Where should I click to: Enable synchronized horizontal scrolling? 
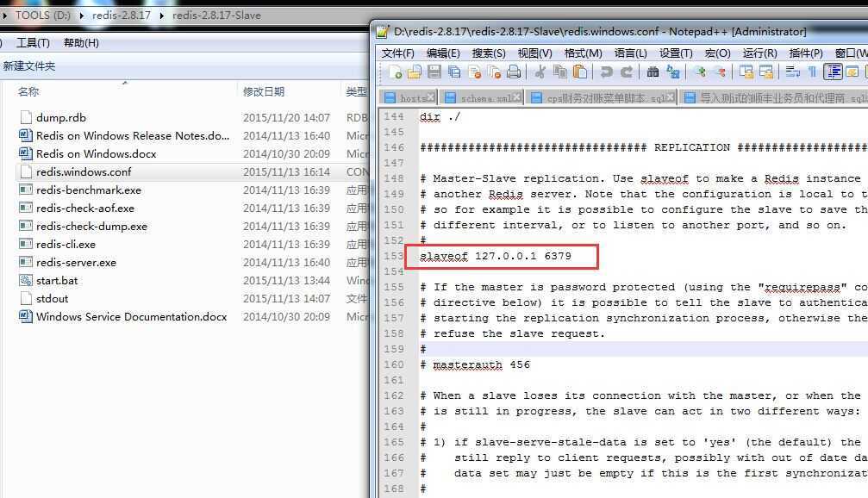(766, 72)
